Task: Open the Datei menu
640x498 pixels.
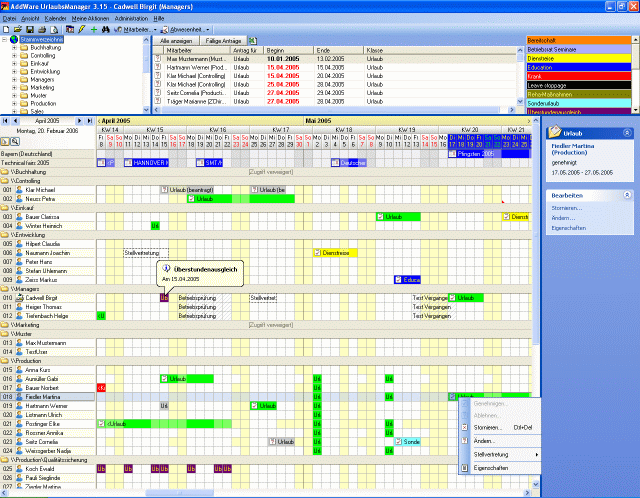Action: click(x=9, y=18)
